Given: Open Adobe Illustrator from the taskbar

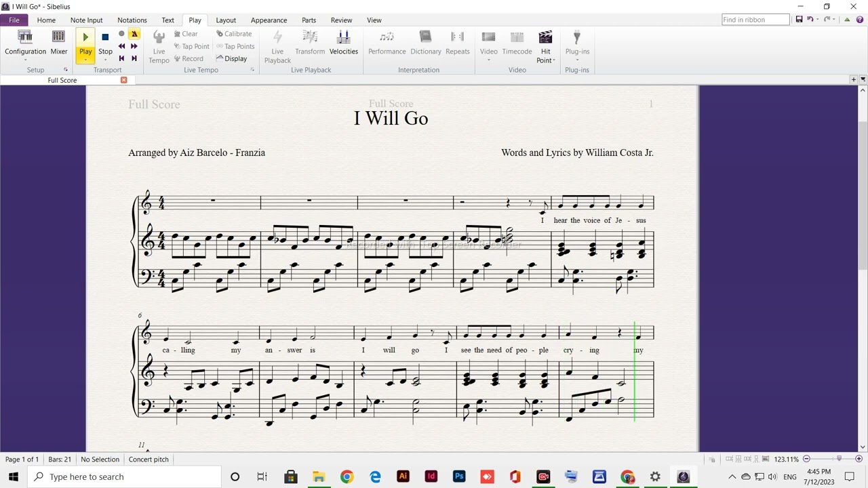Looking at the screenshot, I should (403, 476).
